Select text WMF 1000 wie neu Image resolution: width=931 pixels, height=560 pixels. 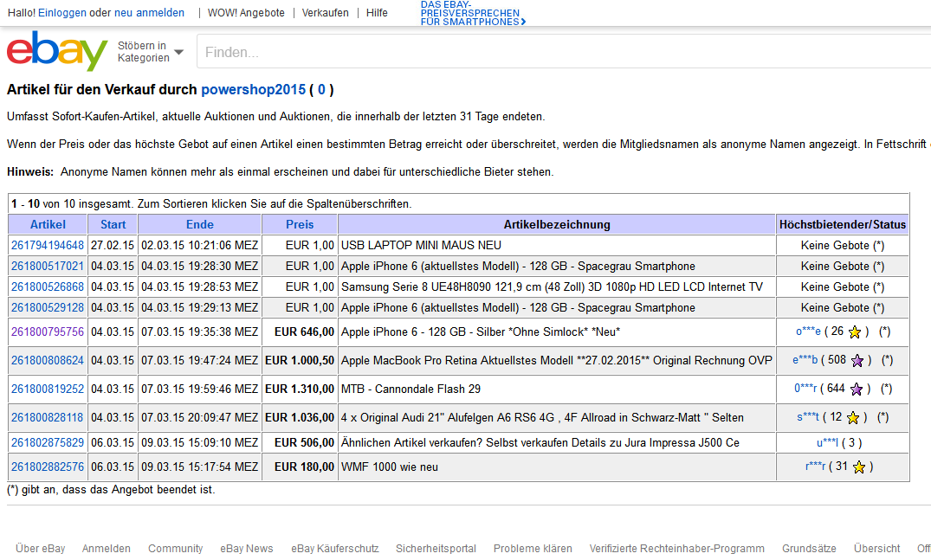pos(390,467)
